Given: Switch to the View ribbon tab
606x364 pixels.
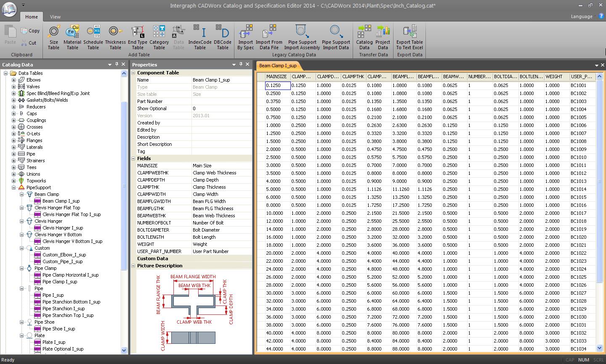Looking at the screenshot, I should pos(55,17).
